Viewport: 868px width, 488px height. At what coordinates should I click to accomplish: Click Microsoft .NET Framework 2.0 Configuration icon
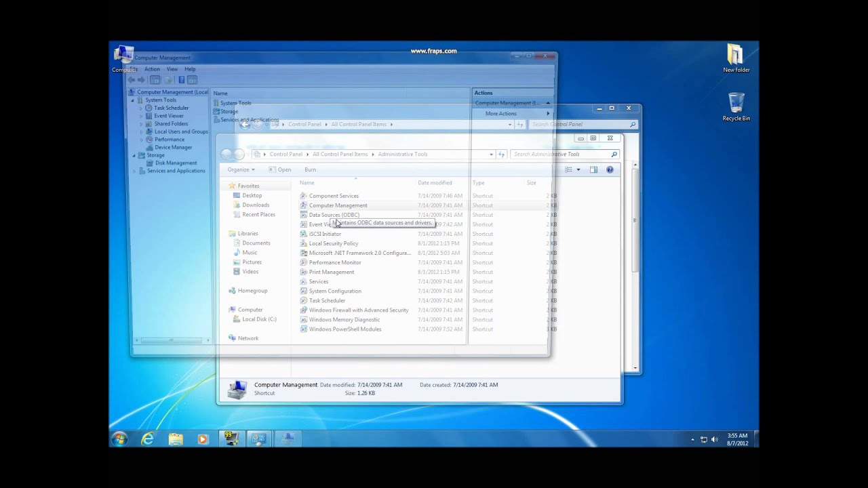(303, 253)
